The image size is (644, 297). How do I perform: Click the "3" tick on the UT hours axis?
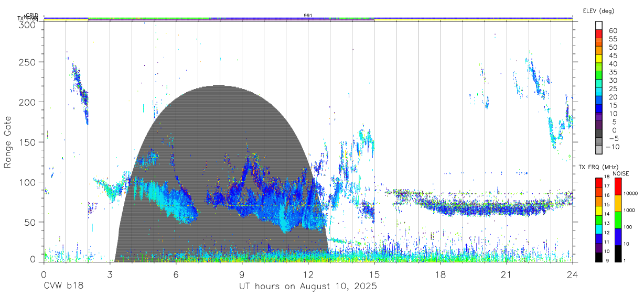pos(110,274)
